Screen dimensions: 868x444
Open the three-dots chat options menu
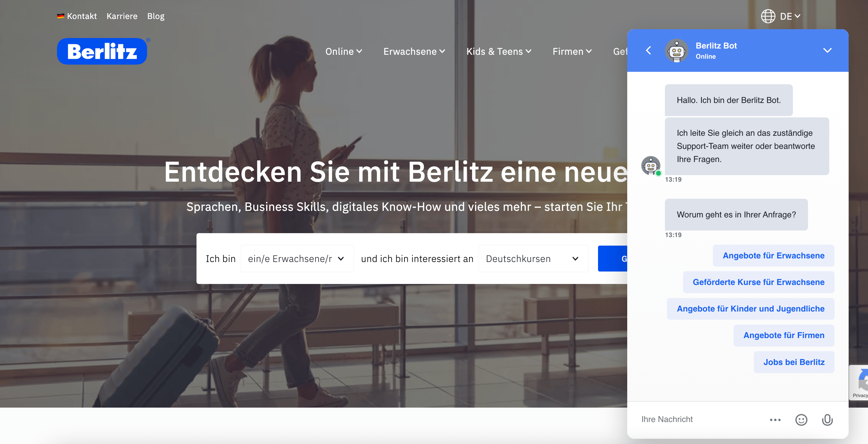point(775,420)
